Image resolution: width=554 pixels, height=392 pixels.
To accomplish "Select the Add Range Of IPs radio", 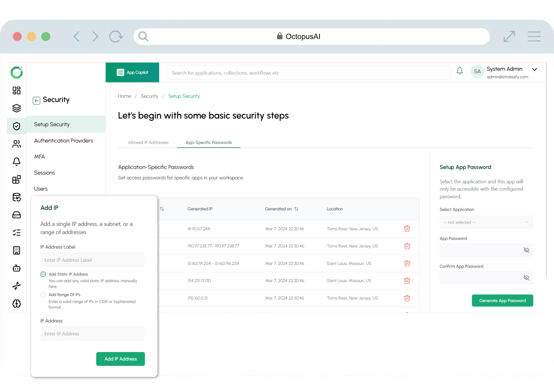I will pyautogui.click(x=43, y=295).
